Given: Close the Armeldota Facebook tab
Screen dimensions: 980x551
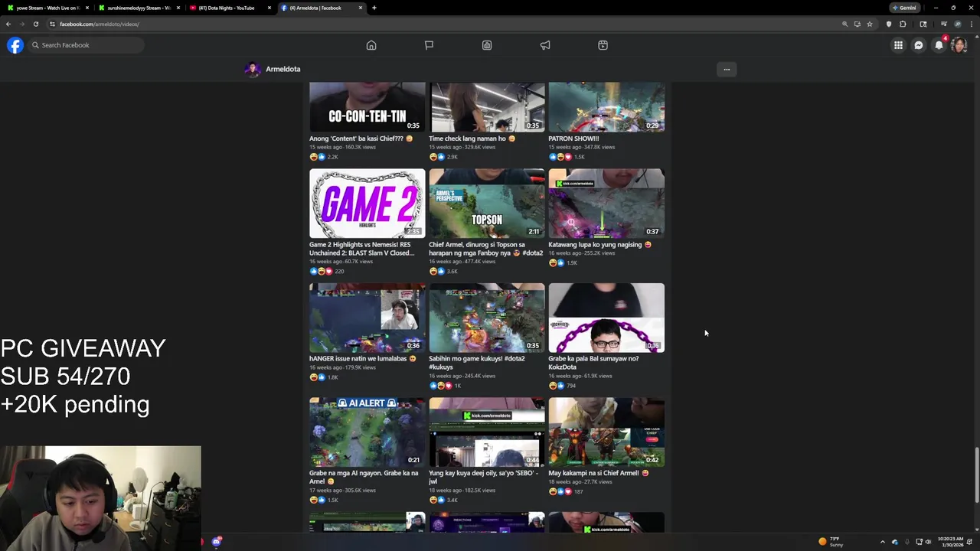Looking at the screenshot, I should pos(360,8).
